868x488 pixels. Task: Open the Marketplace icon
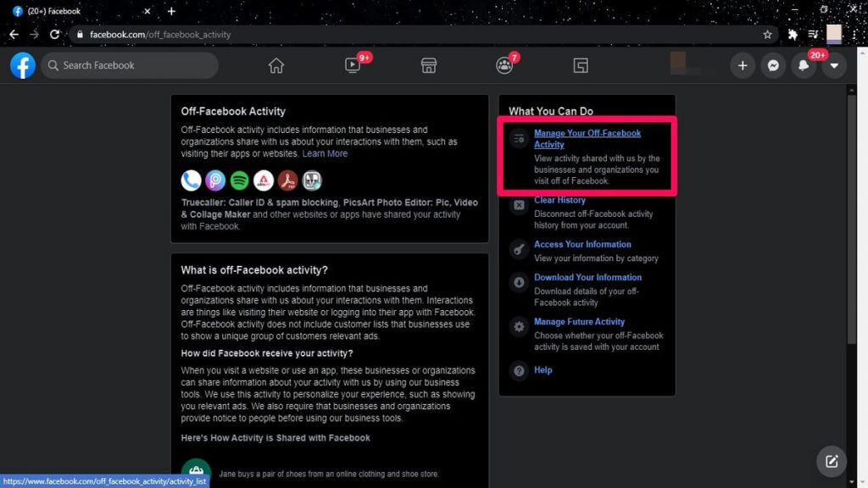[428, 65]
